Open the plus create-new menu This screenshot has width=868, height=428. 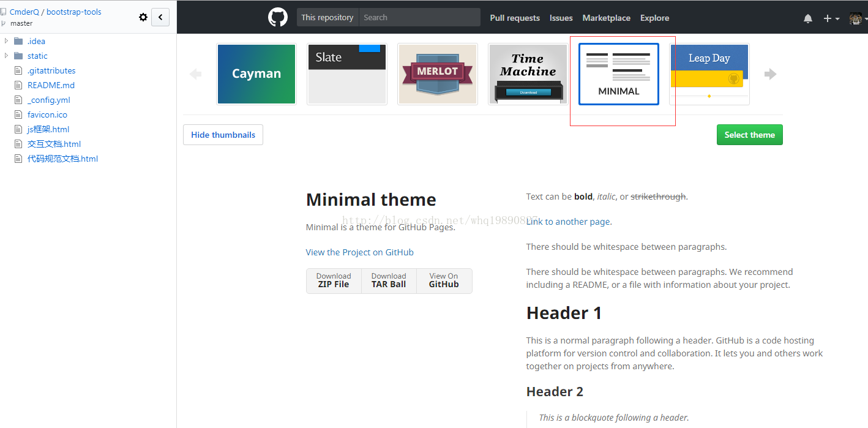(831, 18)
